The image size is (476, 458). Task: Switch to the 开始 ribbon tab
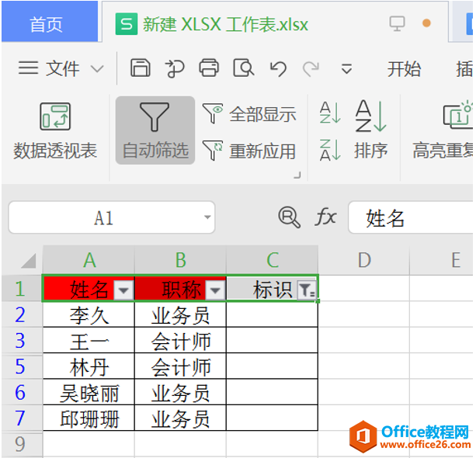(x=404, y=69)
